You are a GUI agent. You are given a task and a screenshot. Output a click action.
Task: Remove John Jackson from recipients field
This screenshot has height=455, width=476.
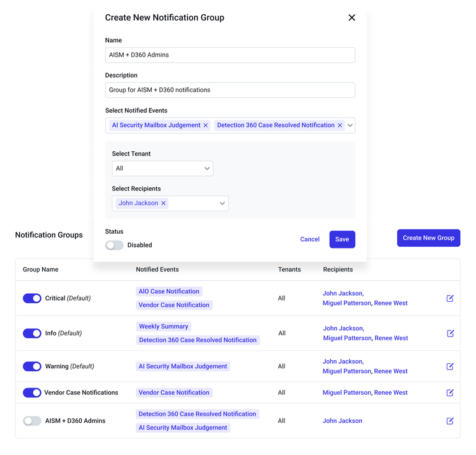tap(164, 203)
